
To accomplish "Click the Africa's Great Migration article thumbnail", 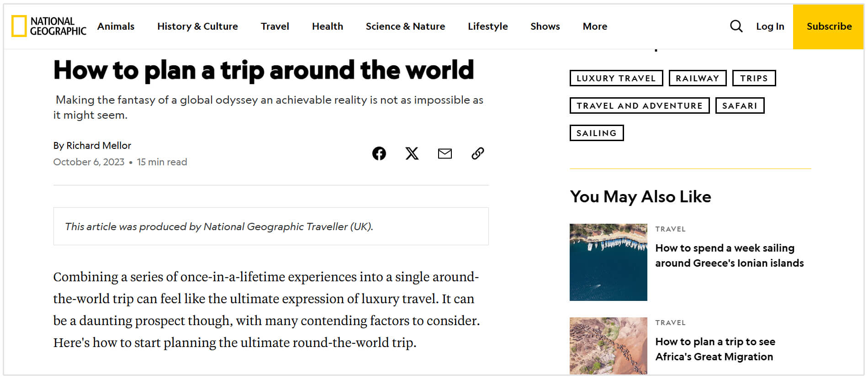I will click(x=608, y=347).
